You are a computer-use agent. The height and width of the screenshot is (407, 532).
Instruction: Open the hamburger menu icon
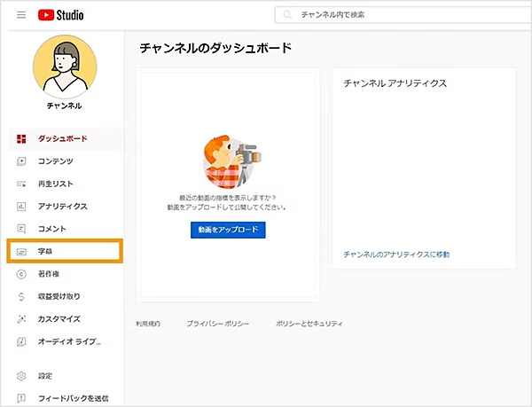[21, 15]
